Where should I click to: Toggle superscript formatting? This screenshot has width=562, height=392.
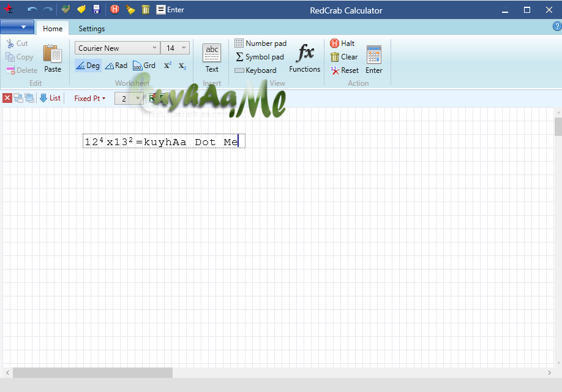tap(168, 66)
